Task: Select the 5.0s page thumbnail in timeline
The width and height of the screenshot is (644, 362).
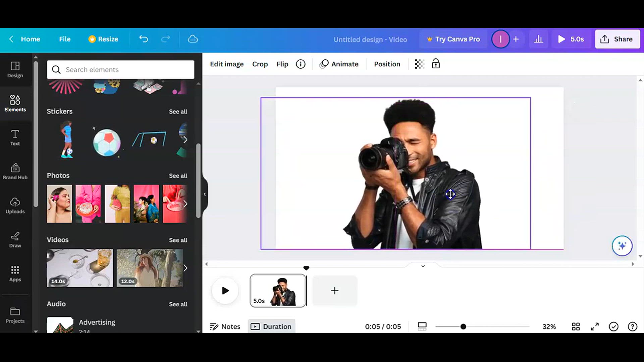Action: tap(278, 291)
